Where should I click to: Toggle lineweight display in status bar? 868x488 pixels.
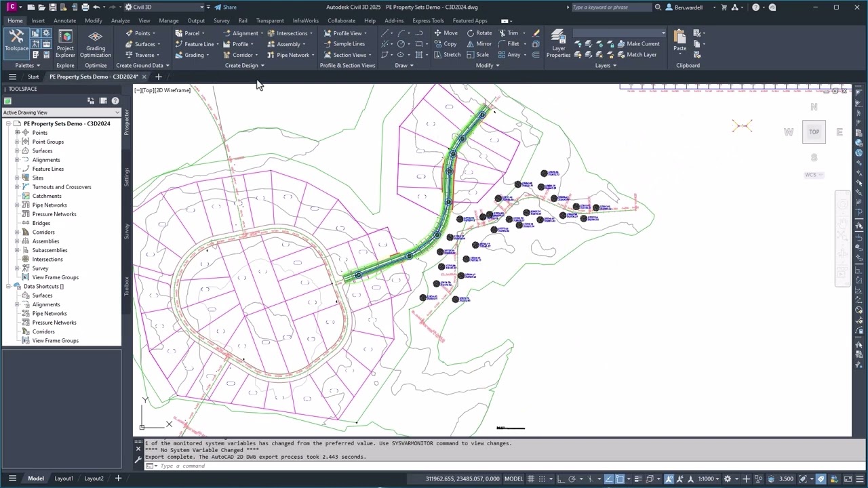click(x=637, y=479)
